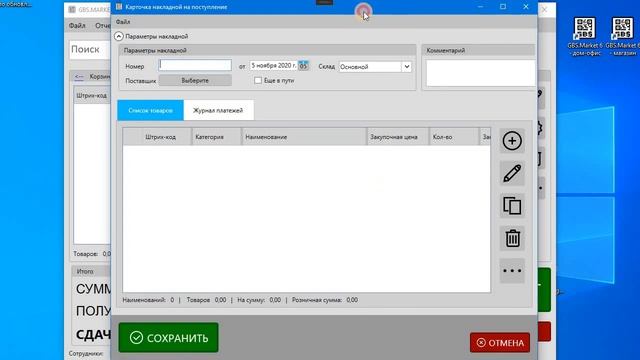The height and width of the screenshot is (360, 640).
Task: Click the Штрих-код column in the background window
Action: tap(91, 96)
